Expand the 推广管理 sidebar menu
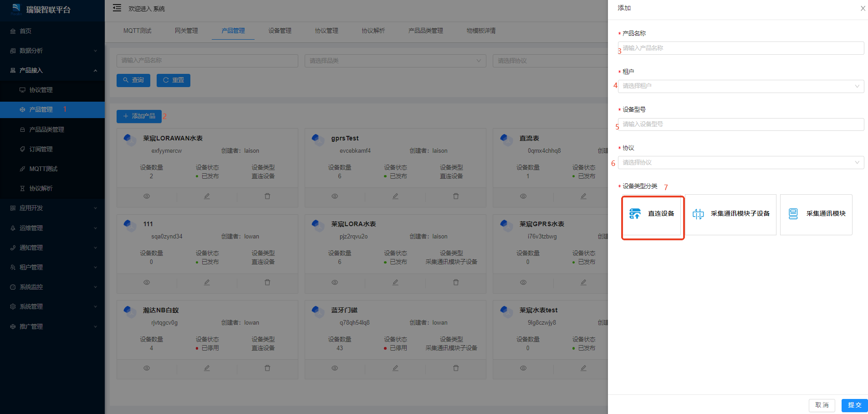 52,326
